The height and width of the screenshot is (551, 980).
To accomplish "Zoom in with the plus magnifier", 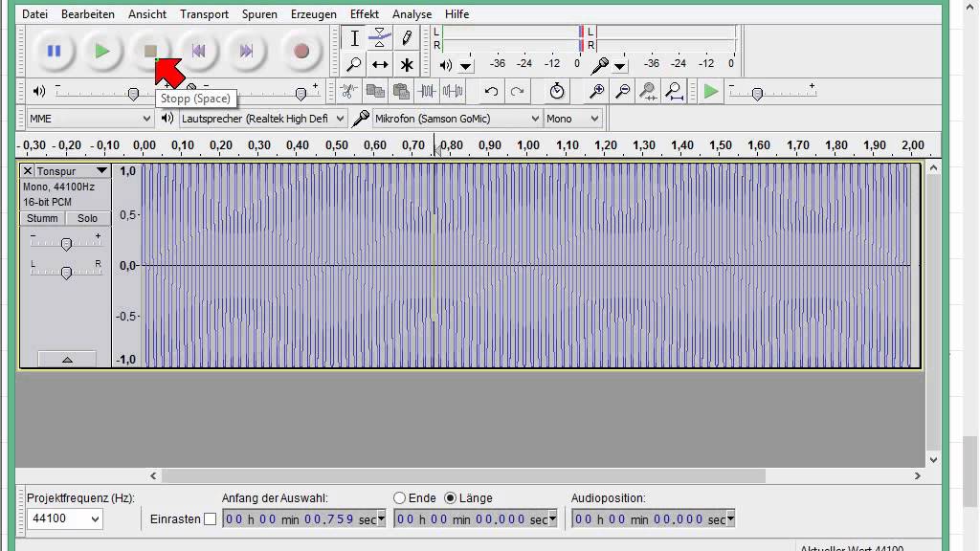I will tap(596, 91).
